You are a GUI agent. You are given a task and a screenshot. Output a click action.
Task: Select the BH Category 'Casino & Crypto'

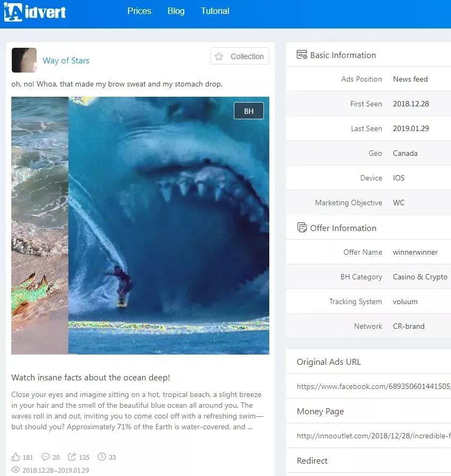pos(420,277)
